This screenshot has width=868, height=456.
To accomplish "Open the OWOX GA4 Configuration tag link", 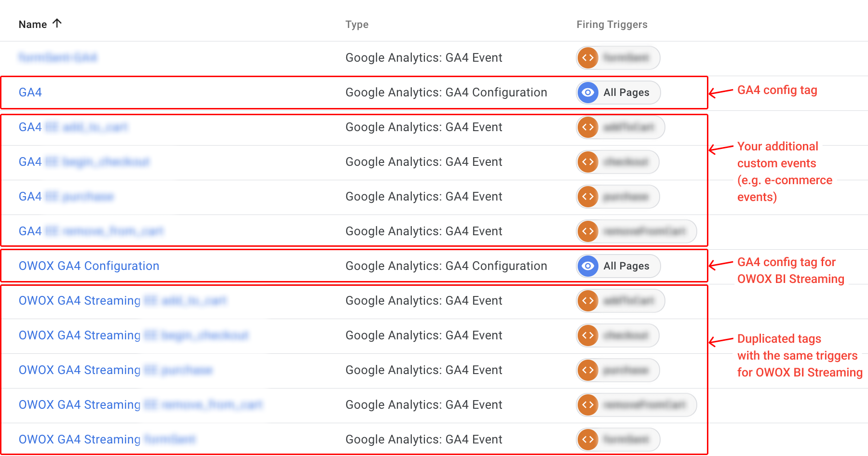I will coord(89,266).
